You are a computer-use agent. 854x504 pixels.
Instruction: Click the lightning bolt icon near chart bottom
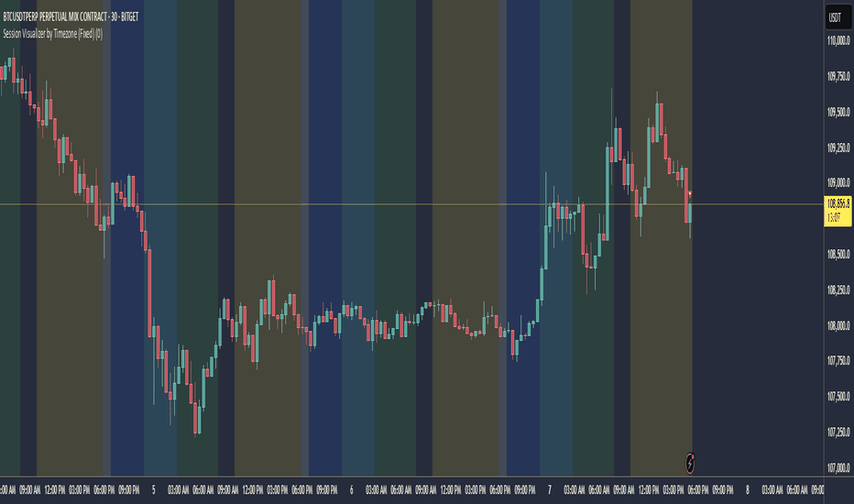[689, 463]
